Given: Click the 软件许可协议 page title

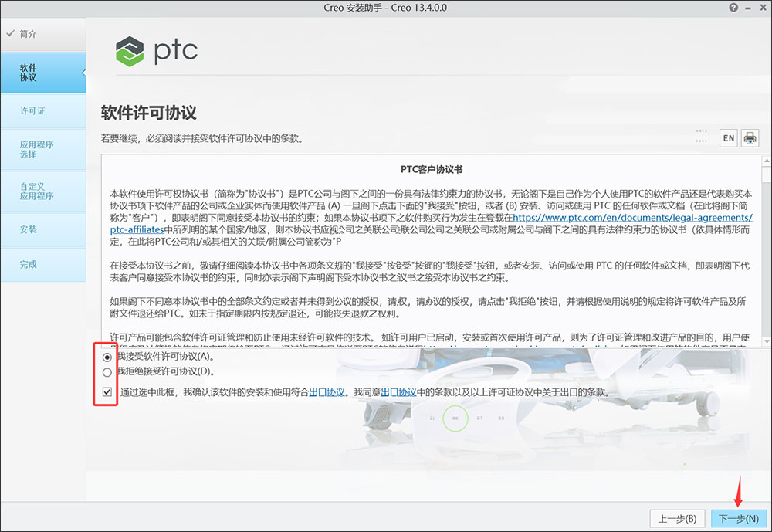Looking at the screenshot, I should point(149,113).
